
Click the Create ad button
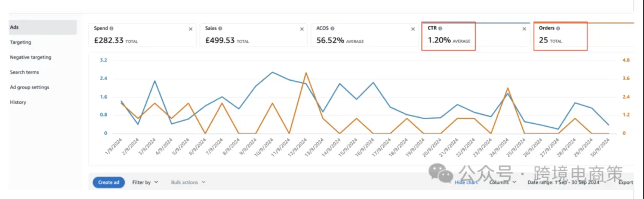(109, 182)
